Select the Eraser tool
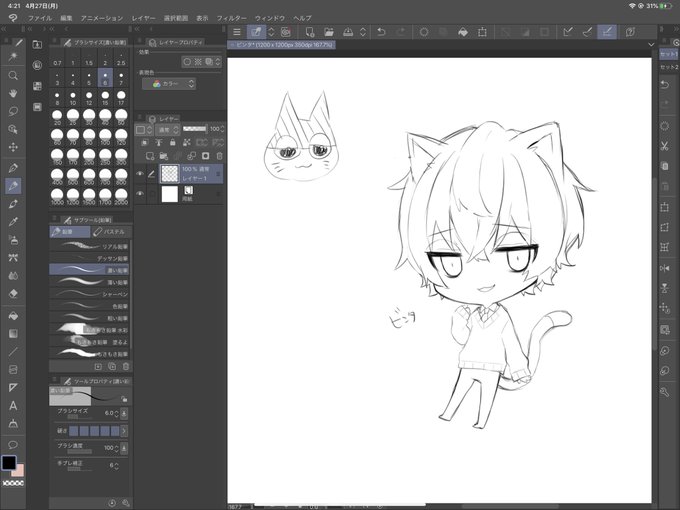This screenshot has height=510, width=680. pos(13,294)
